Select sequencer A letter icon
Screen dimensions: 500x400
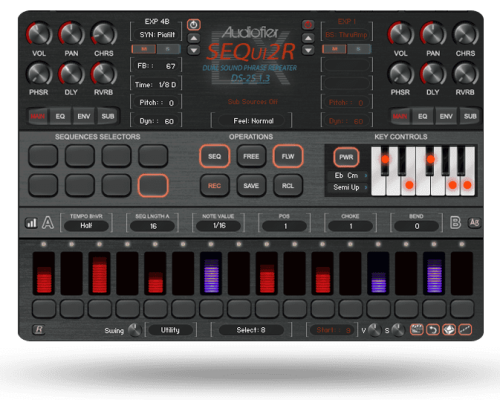(x=48, y=223)
